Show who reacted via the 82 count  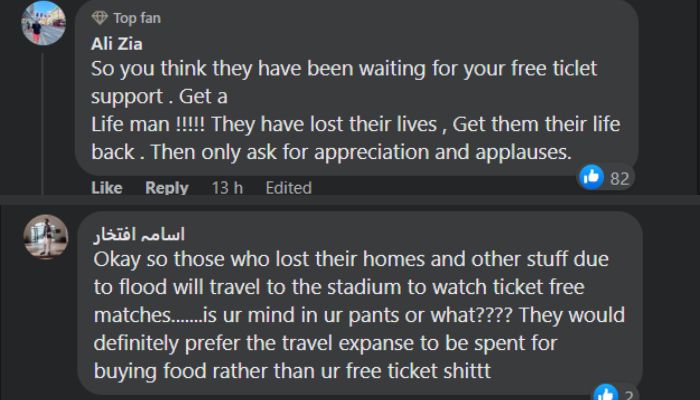[620, 178]
